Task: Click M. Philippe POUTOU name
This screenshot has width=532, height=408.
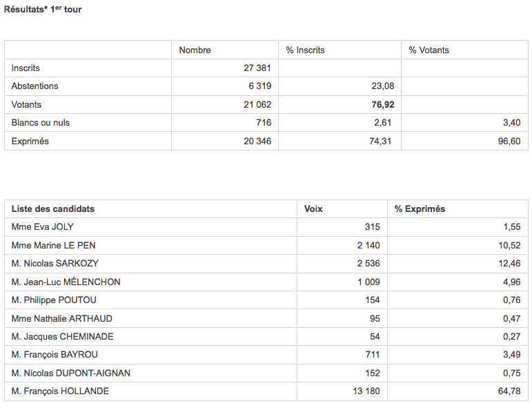Action: 54,300
